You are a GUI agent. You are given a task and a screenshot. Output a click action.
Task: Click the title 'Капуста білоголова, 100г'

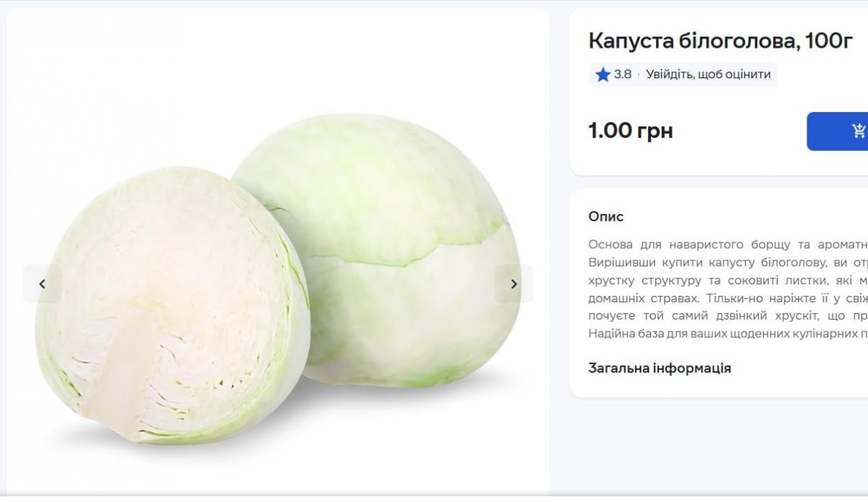click(720, 41)
